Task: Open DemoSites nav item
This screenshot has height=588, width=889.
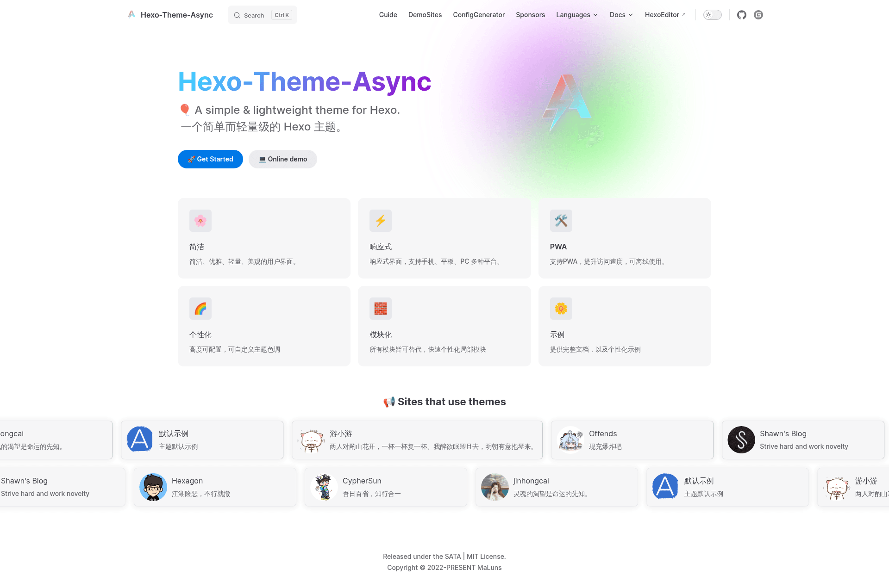Action: 425,15
